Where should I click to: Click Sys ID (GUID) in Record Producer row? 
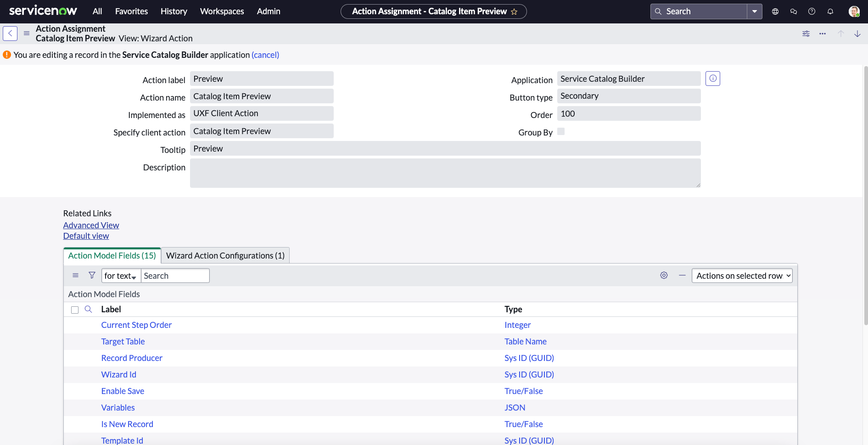[x=529, y=358]
